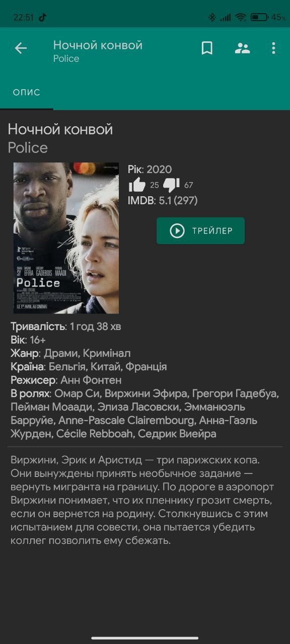Tap the play circle icon in trailer button
The height and width of the screenshot is (644, 290).
177,231
